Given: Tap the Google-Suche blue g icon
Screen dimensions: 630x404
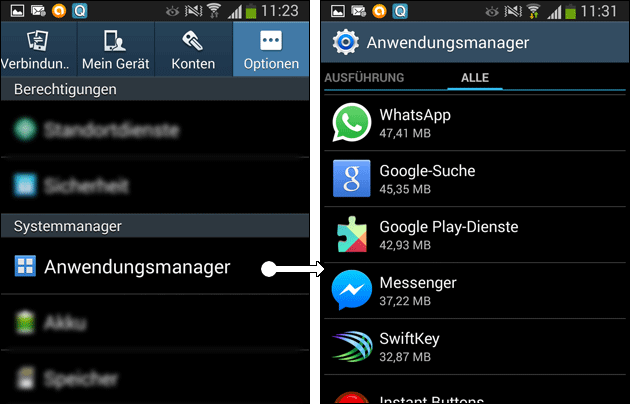Looking at the screenshot, I should pyautogui.click(x=352, y=178).
